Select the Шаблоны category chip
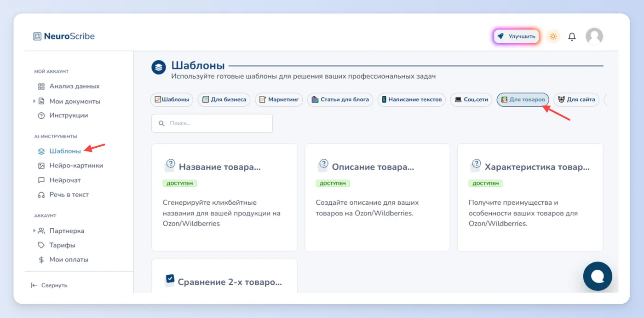Image resolution: width=644 pixels, height=318 pixels. 172,99
